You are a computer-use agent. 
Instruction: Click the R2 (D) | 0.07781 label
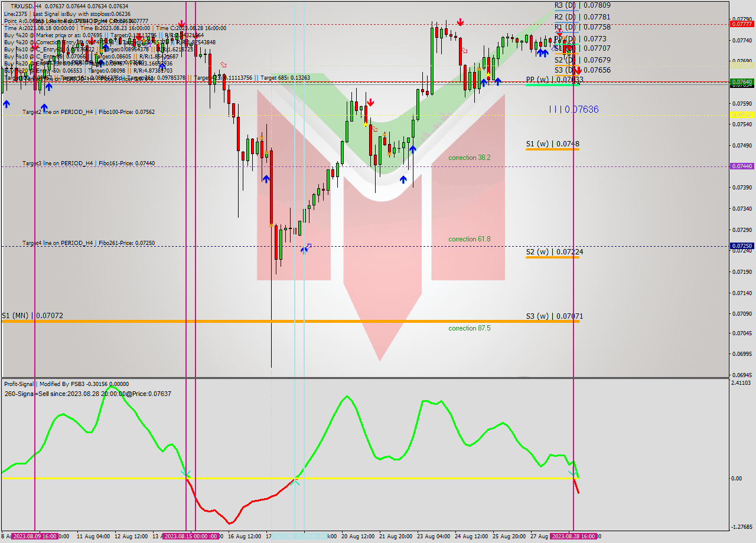pyautogui.click(x=582, y=17)
